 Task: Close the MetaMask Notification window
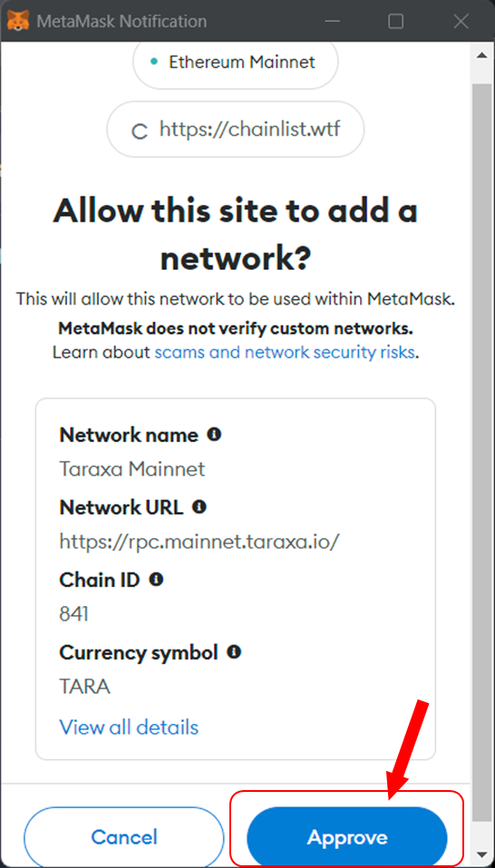click(x=461, y=21)
